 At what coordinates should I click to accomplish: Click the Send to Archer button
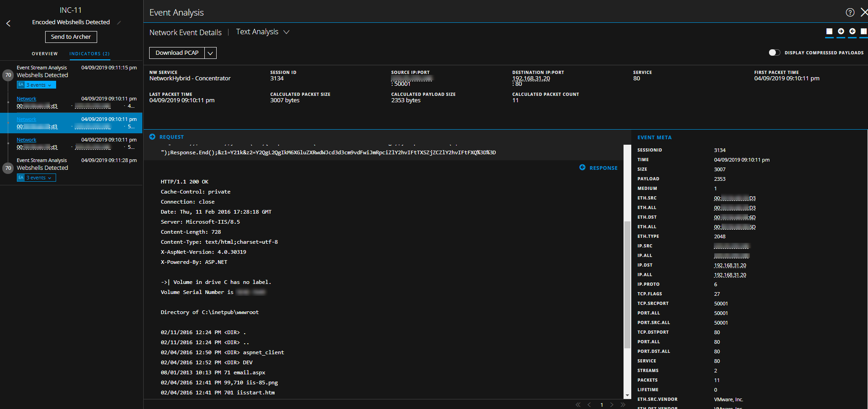pyautogui.click(x=71, y=37)
